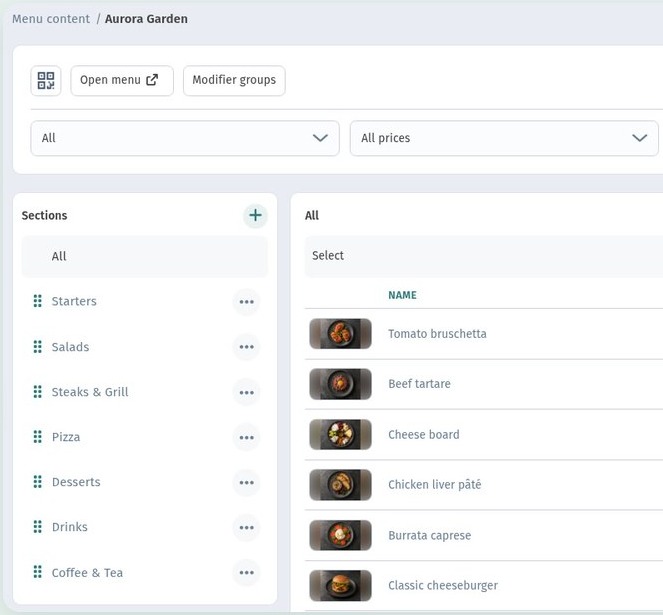Open more options for Salads
The width and height of the screenshot is (663, 615).
(x=246, y=347)
